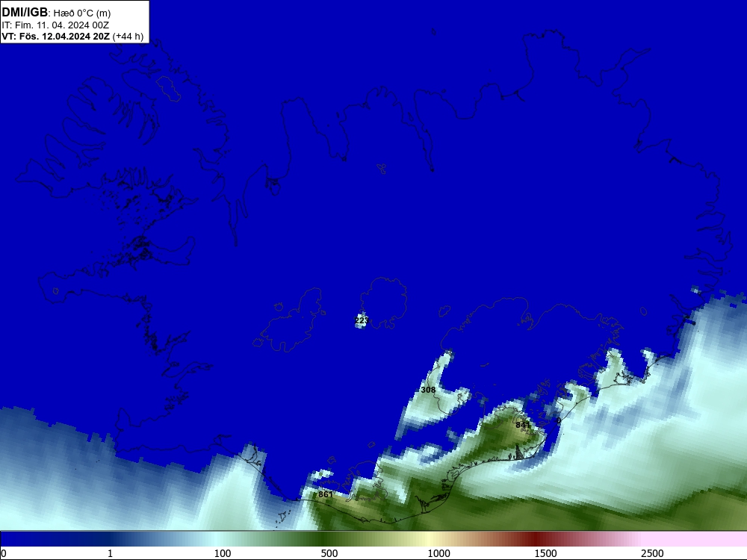Click the color scale label 2500
747x560 pixels.
652,553
